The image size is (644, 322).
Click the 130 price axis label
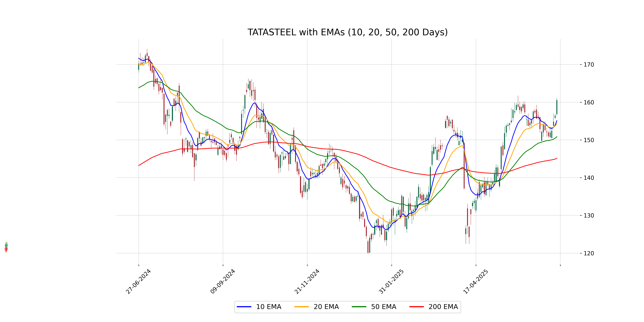589,215
